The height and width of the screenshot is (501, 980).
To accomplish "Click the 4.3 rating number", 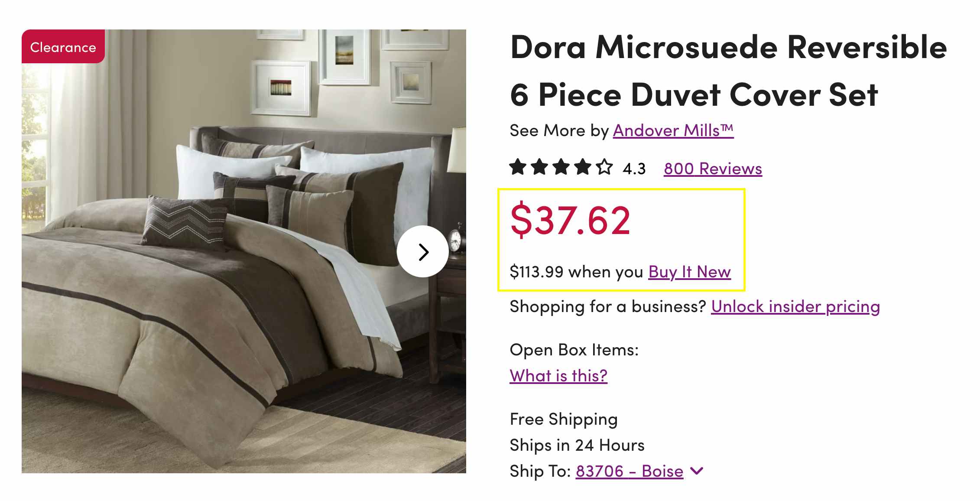I will [634, 169].
